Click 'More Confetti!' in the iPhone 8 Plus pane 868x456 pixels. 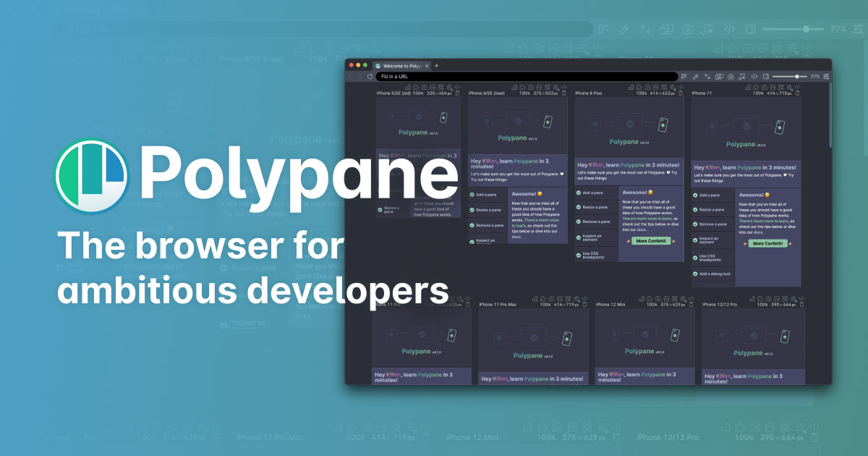tap(650, 240)
